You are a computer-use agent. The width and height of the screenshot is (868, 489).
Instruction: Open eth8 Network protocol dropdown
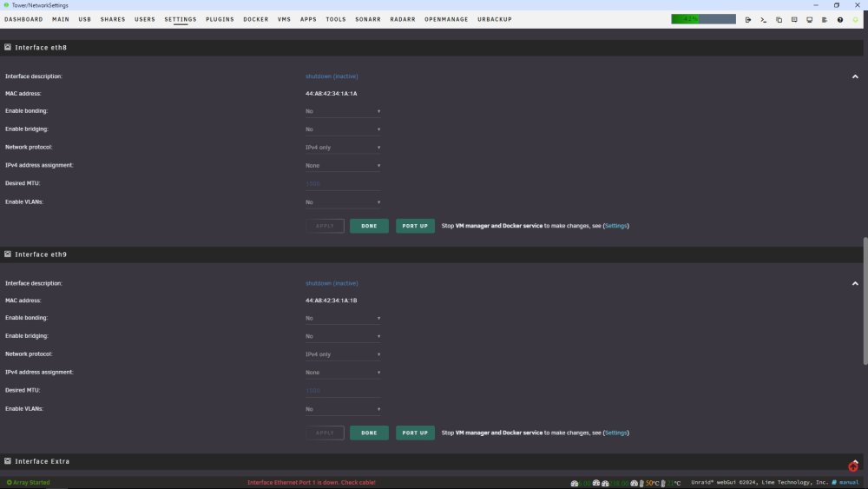tap(343, 148)
